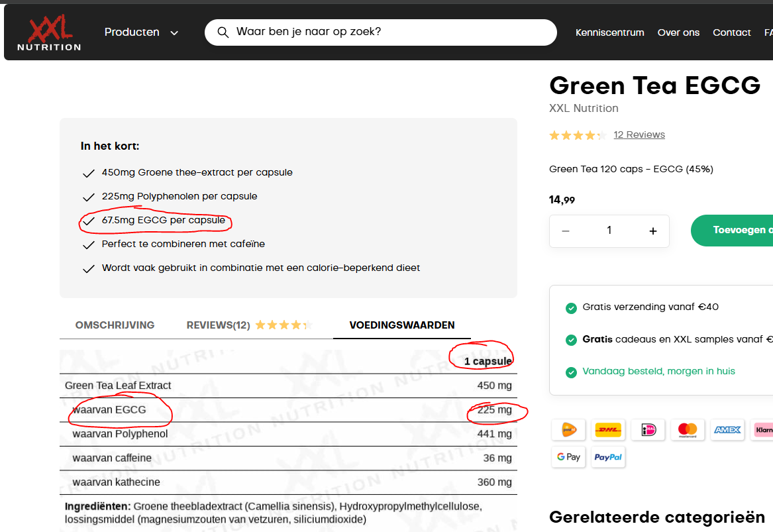This screenshot has width=773, height=532.
Task: Open the Reviews(12) tab
Action: [218, 325]
